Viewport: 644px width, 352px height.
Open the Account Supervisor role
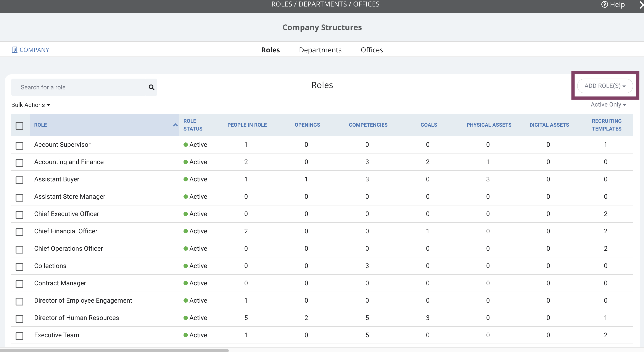pos(62,145)
